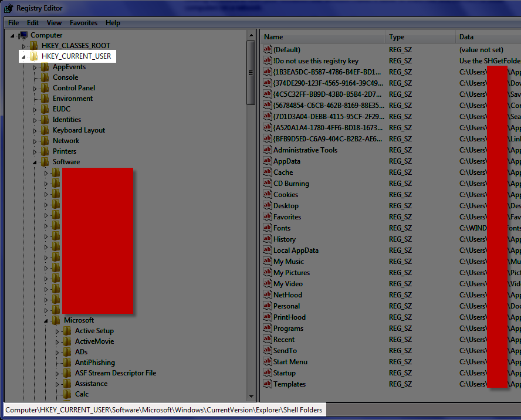Open the Edit menu
This screenshot has height=420, width=521.
(33, 23)
